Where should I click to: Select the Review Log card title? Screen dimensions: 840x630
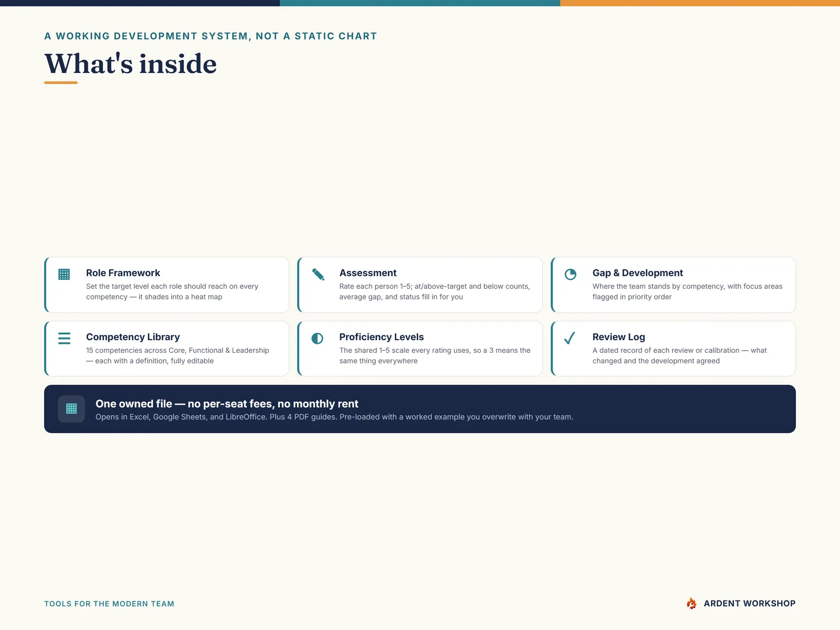coord(618,337)
